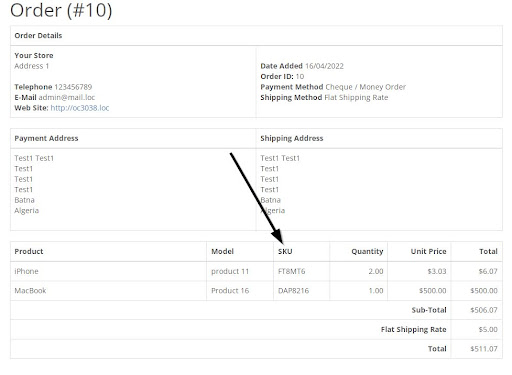Select the Shipping Address header

(x=292, y=138)
